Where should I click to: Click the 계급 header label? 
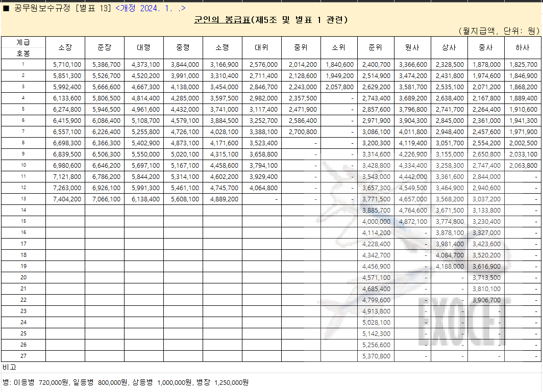click(x=23, y=42)
